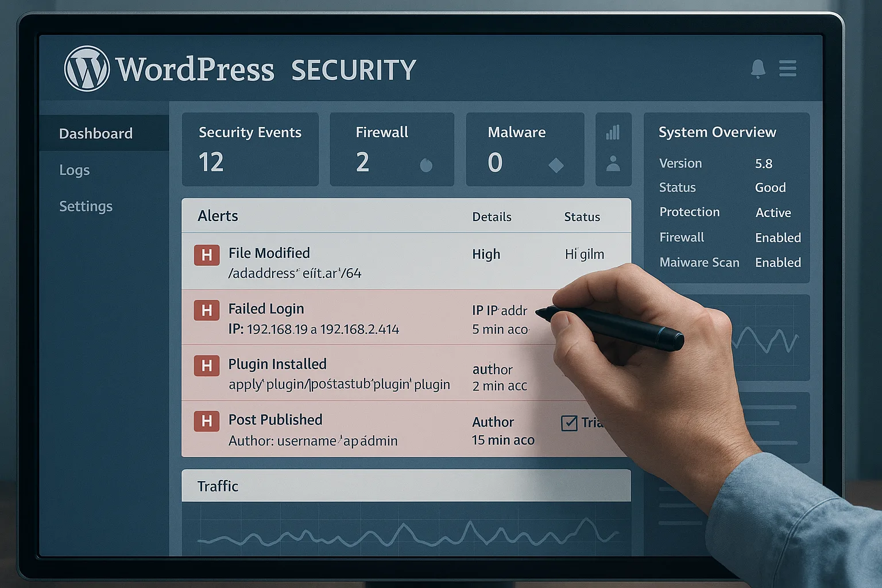Click the Version value 5.8

[764, 164]
